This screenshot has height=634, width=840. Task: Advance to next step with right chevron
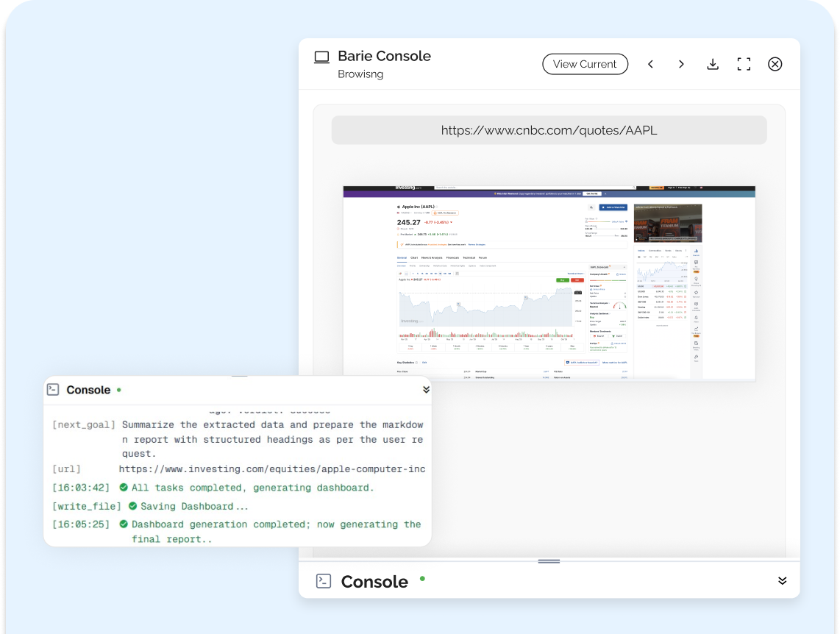[x=681, y=64]
